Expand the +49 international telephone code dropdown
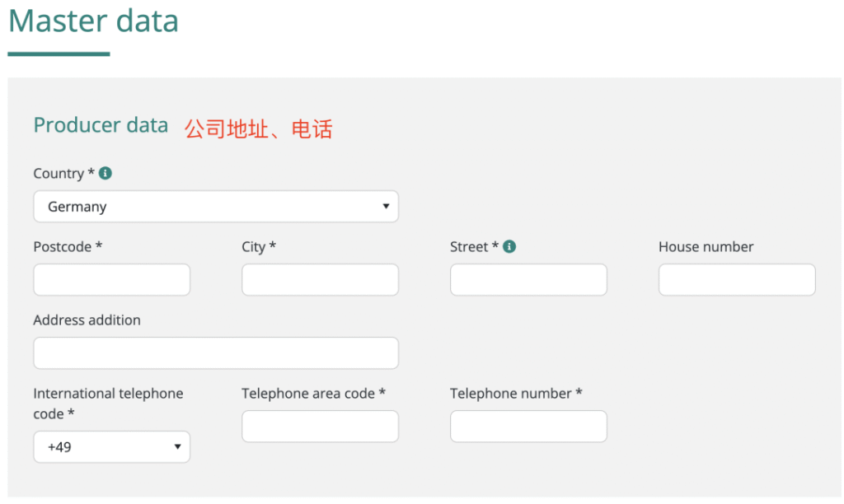The image size is (844, 504). [111, 447]
